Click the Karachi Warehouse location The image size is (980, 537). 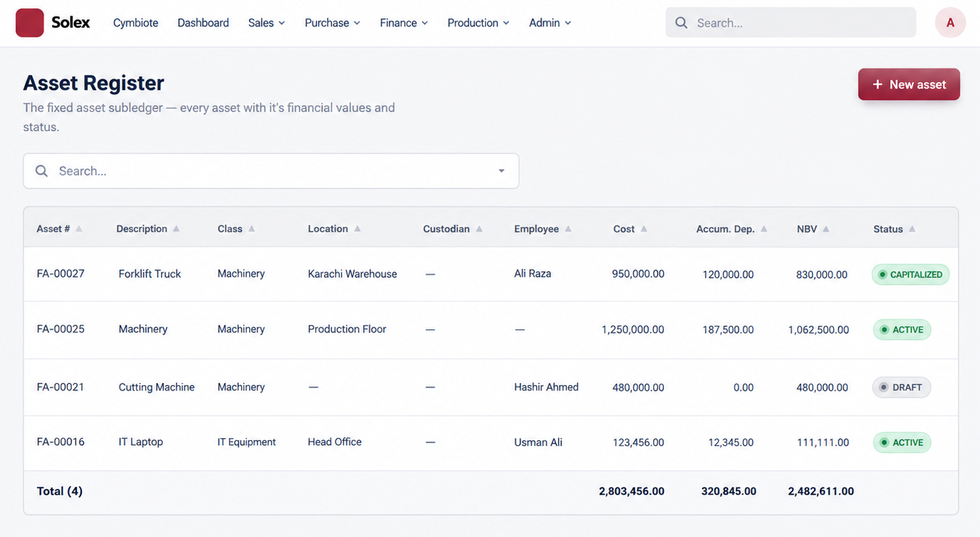pos(352,273)
